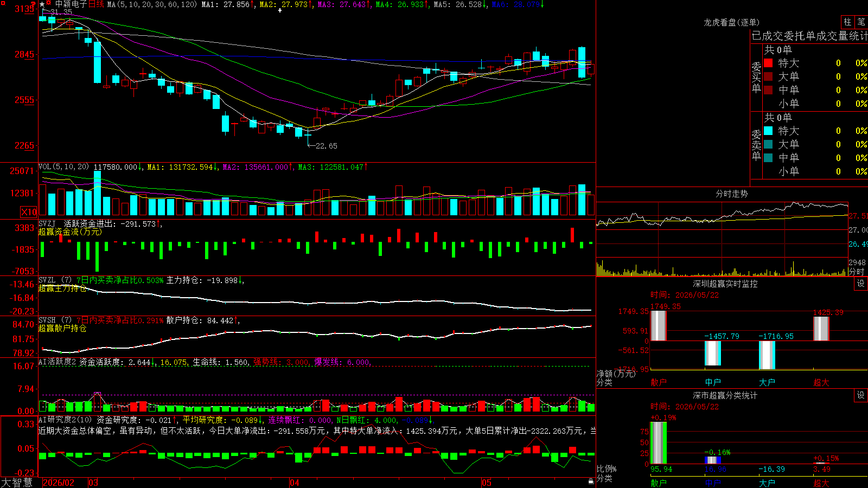Click the 深圳超赢实时监控 panel title
Viewport: 868px width, 488px height.
click(x=725, y=284)
